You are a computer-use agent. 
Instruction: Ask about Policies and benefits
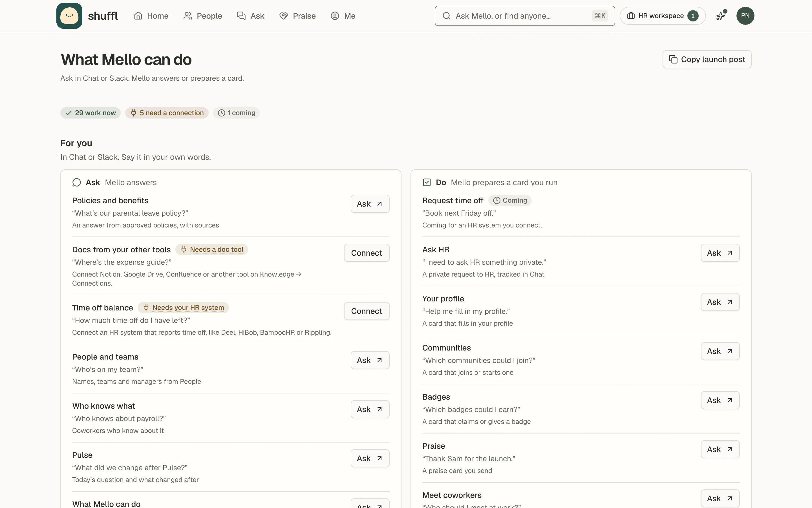click(370, 204)
